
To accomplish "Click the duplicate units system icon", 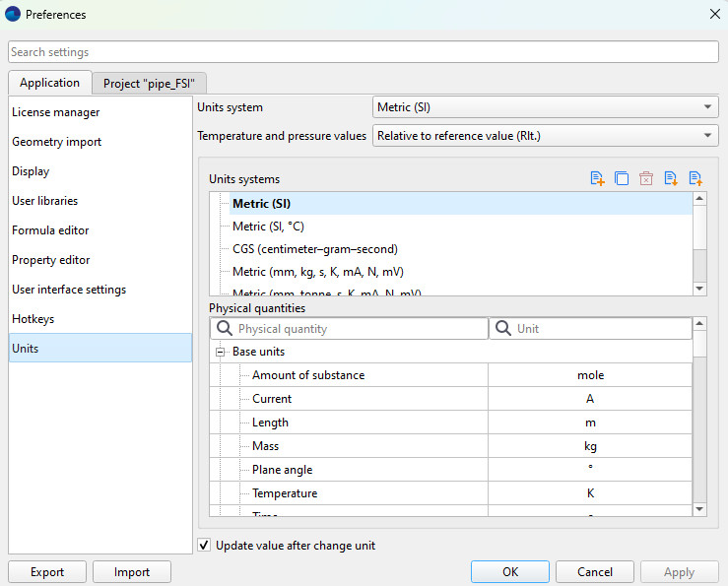I will click(x=622, y=178).
